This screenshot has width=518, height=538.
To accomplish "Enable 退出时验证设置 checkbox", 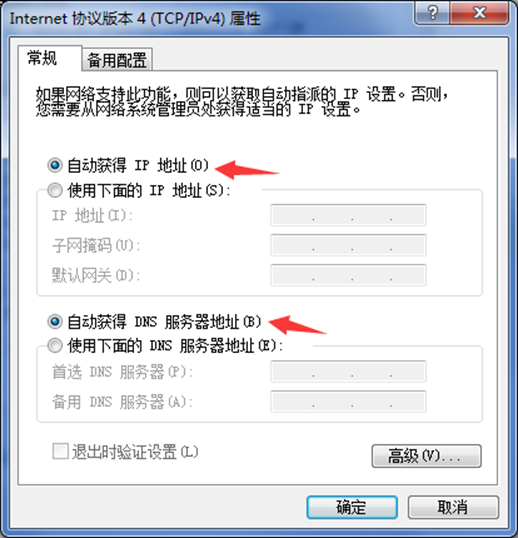I will pyautogui.click(x=60, y=451).
